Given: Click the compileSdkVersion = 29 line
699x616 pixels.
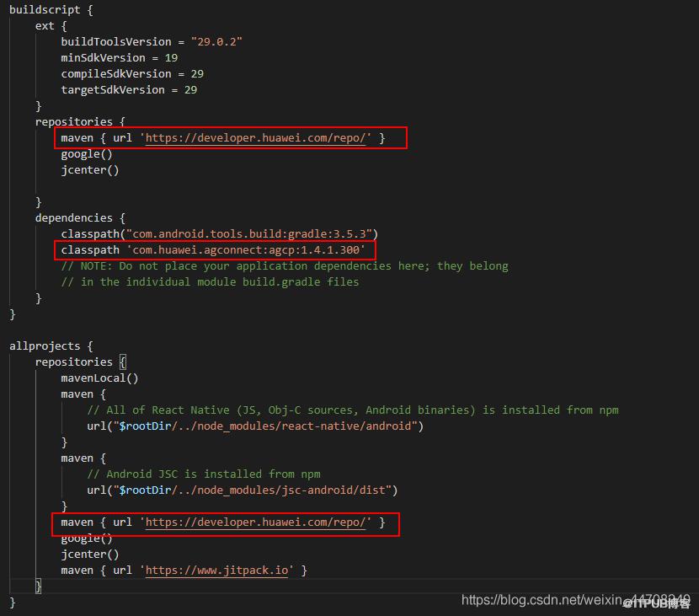Looking at the screenshot, I should point(132,74).
